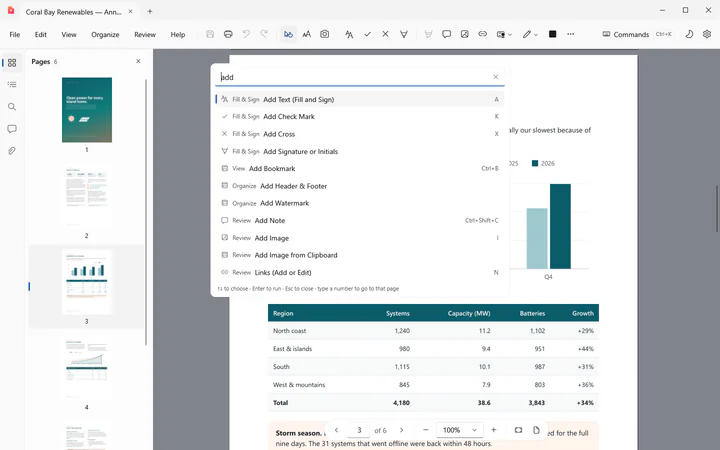Go to previous page arrow
This screenshot has width=720, height=450.
[x=337, y=430]
